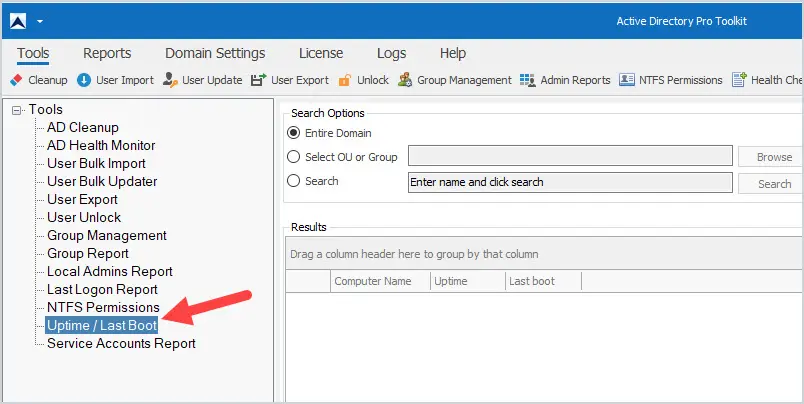Click the Health Check document icon

pyautogui.click(x=739, y=80)
